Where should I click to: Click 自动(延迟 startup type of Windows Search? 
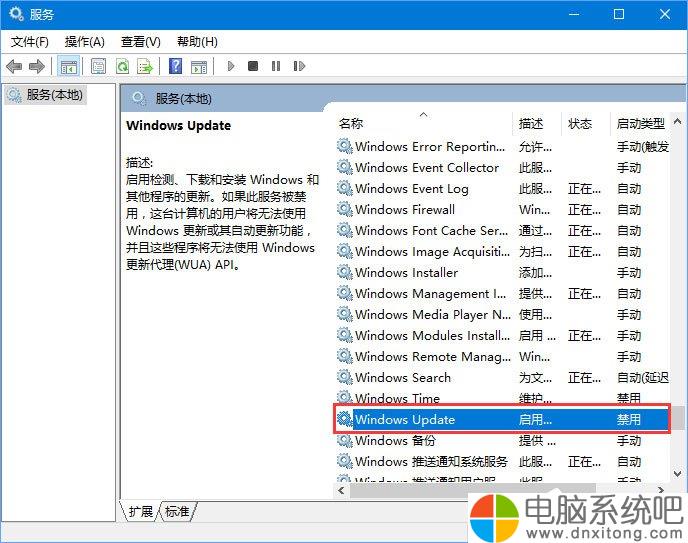(x=643, y=378)
